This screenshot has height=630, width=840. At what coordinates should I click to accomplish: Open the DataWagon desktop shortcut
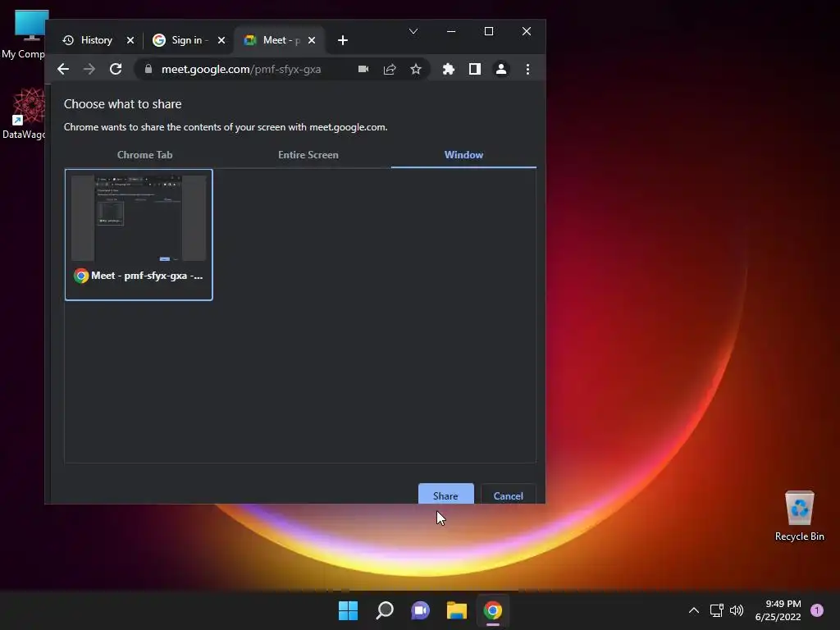(x=24, y=114)
